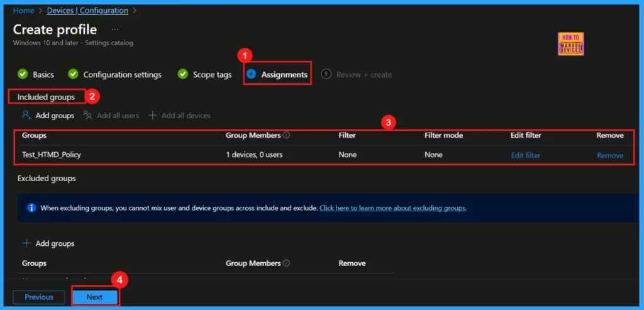Go to Home in the breadcrumb

coord(23,11)
